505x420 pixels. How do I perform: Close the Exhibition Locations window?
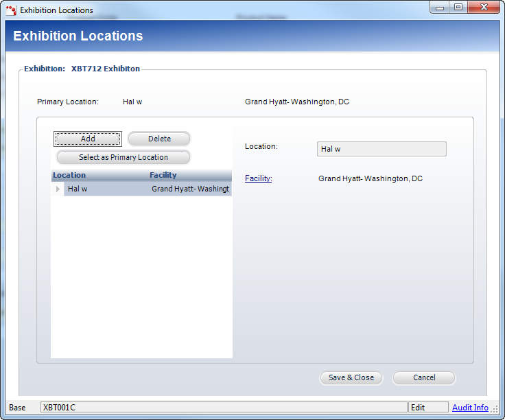coord(483,8)
